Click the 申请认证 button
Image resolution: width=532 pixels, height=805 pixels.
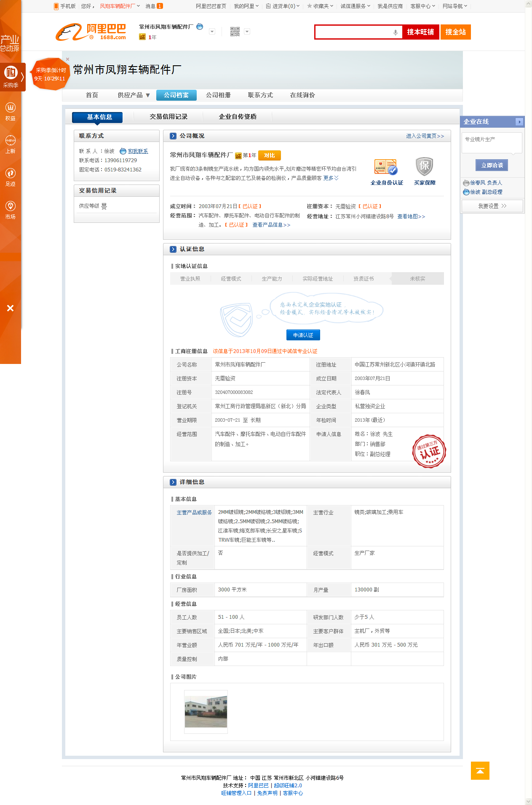303,335
